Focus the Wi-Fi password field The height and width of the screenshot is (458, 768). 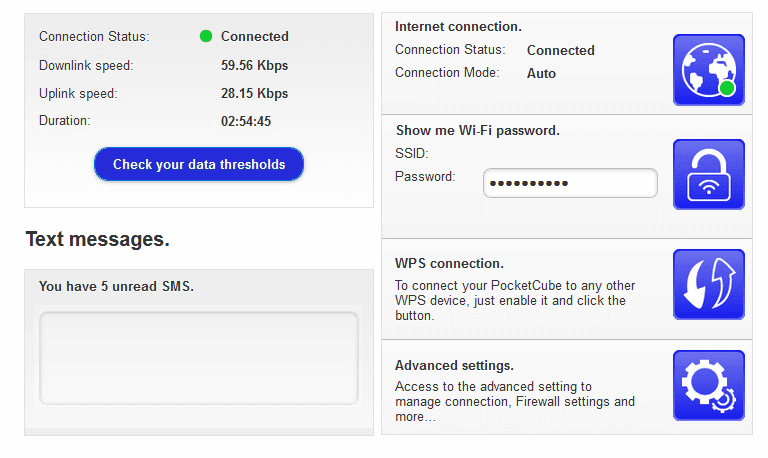point(570,183)
